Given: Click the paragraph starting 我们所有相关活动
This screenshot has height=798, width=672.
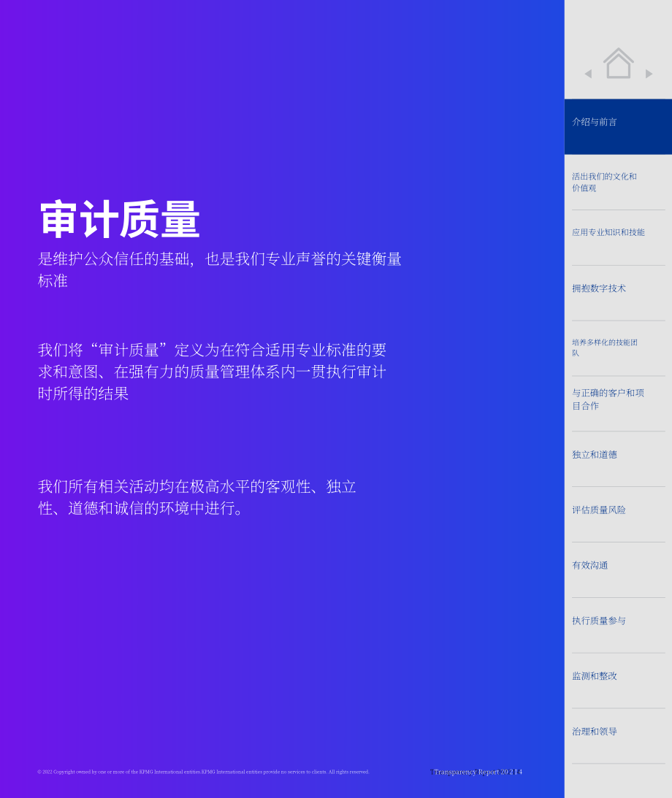Looking at the screenshot, I should [197, 498].
